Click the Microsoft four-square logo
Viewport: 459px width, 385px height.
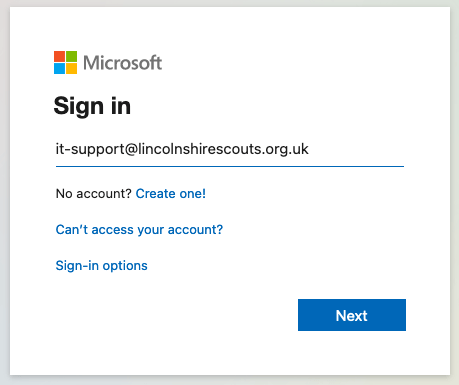[x=65, y=62]
